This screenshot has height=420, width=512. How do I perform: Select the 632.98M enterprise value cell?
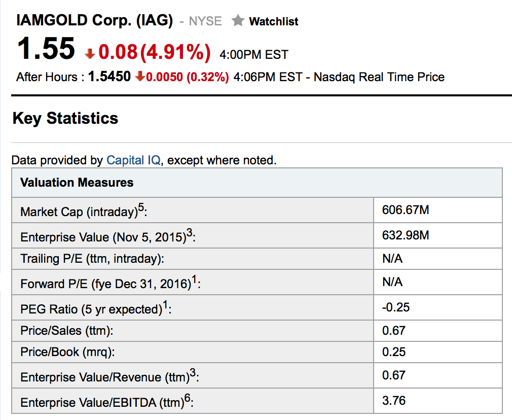(406, 235)
